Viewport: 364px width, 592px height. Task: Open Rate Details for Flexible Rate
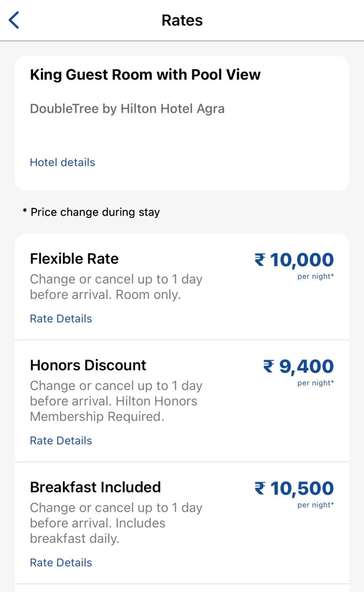click(x=61, y=319)
